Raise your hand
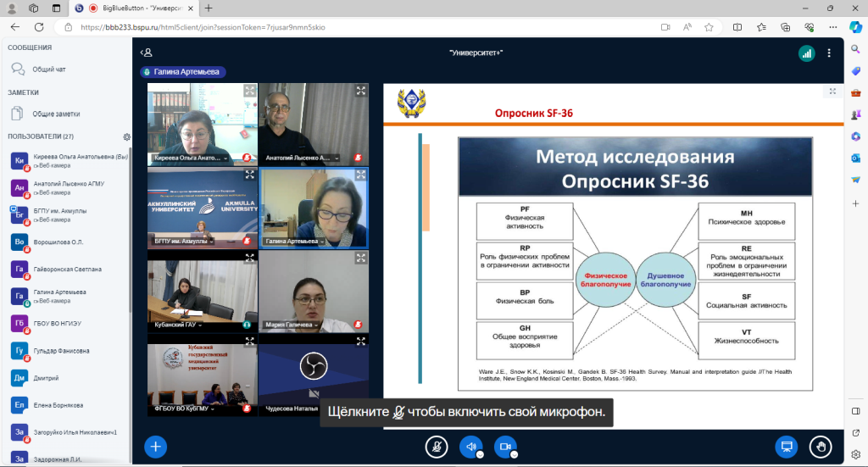This screenshot has width=868, height=467. (820, 446)
